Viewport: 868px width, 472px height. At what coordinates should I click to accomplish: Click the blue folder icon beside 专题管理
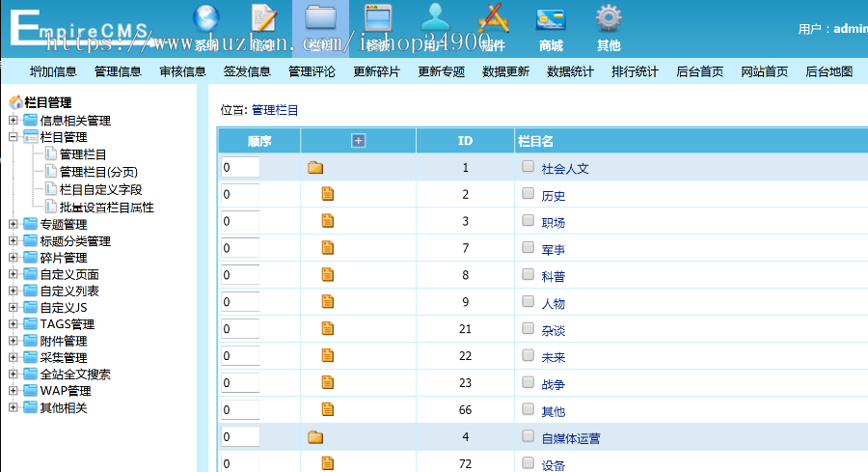pyautogui.click(x=31, y=224)
